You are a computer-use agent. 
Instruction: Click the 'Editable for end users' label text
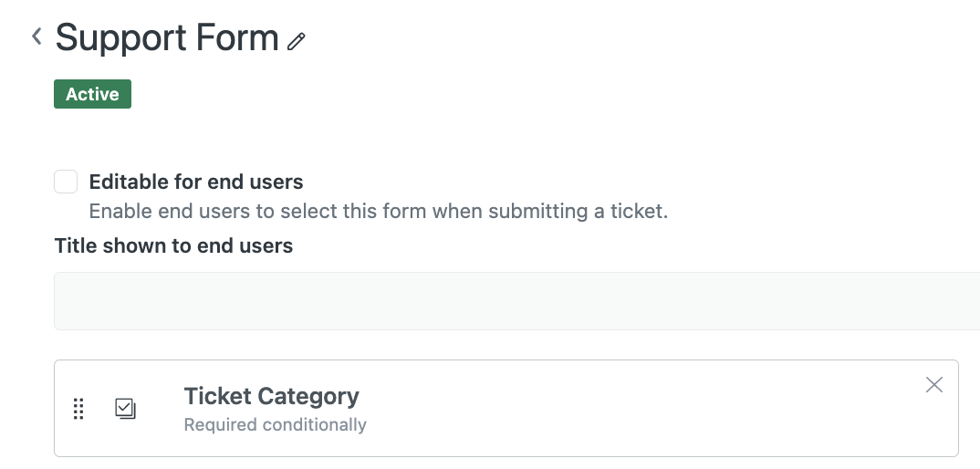(196, 182)
